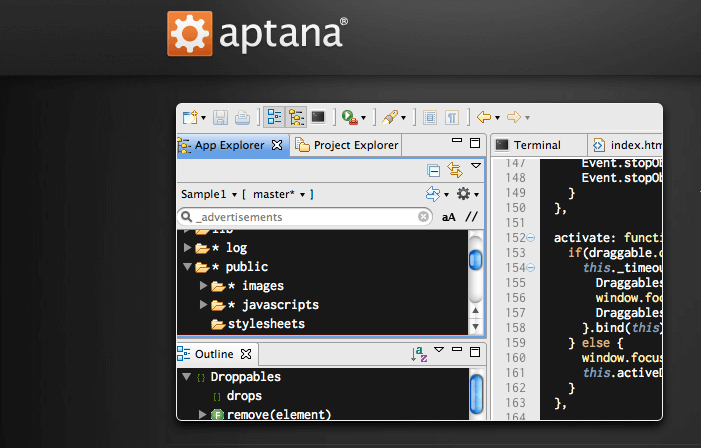The image size is (701, 448).
Task: Expand the remove(element) outline node
Action: click(x=203, y=414)
